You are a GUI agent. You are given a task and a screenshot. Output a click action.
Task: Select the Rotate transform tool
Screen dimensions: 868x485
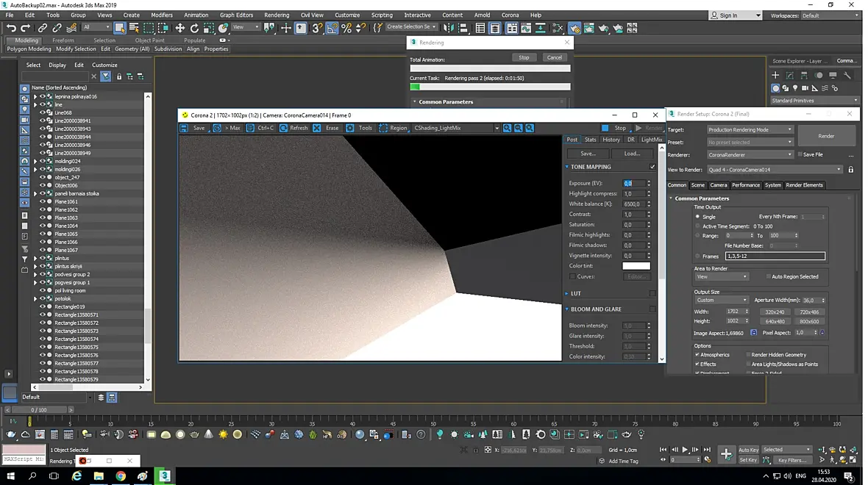click(x=194, y=28)
